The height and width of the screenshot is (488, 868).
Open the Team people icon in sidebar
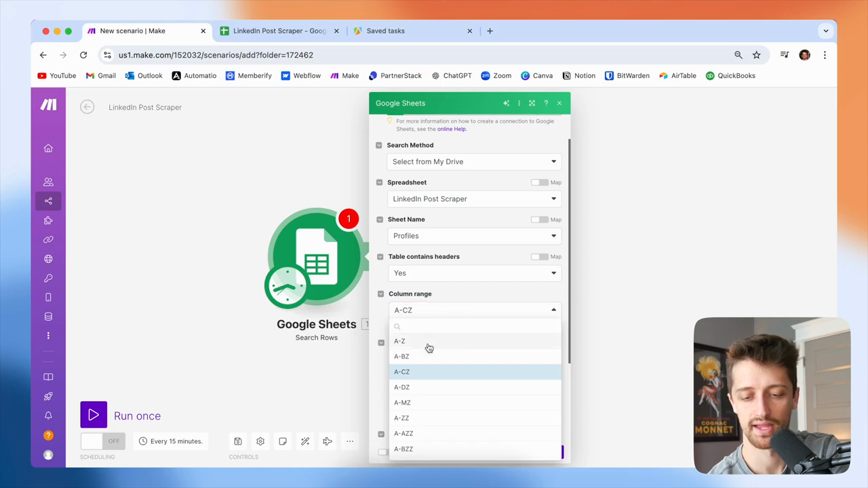[48, 182]
